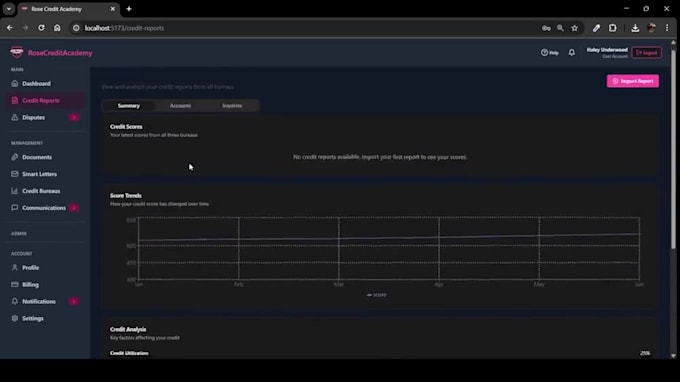Viewport: 680px width, 382px height.
Task: Click the sidebar Notifications bell icon
Action: (x=15, y=301)
